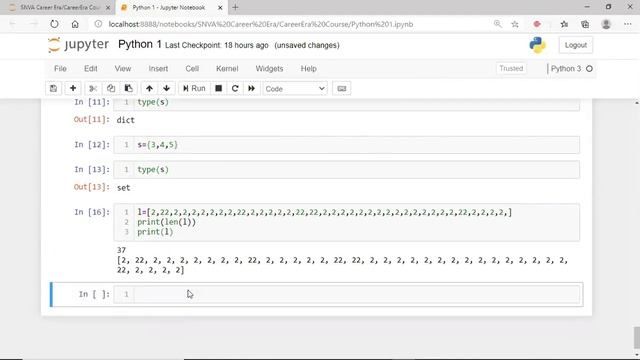
Task: Click the red browser extension icon
Action: [537, 24]
